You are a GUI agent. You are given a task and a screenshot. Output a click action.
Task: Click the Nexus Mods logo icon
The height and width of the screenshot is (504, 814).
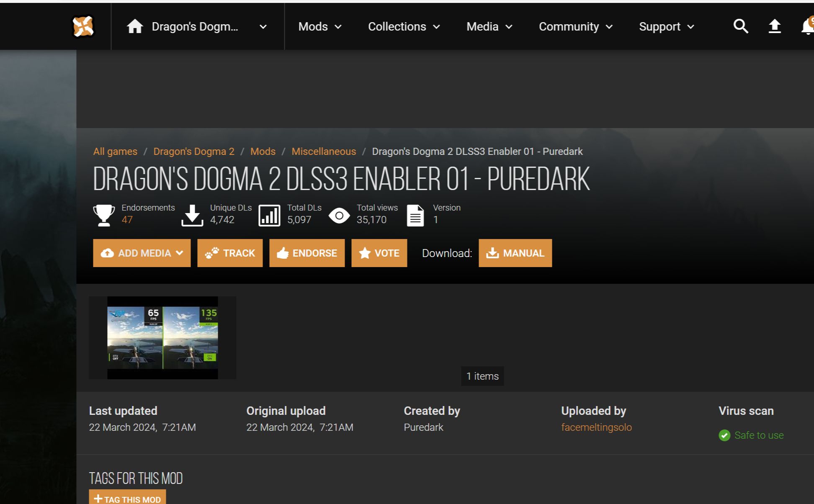click(x=83, y=27)
